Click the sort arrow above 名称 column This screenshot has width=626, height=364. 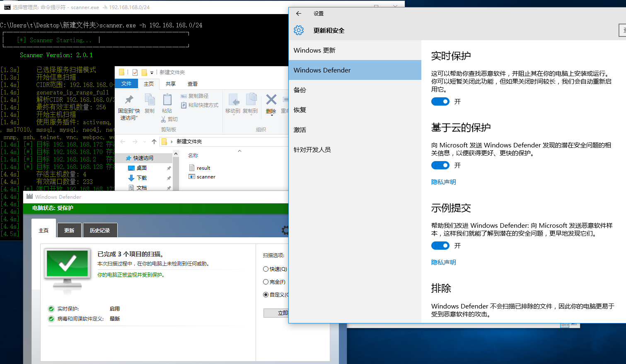239,151
